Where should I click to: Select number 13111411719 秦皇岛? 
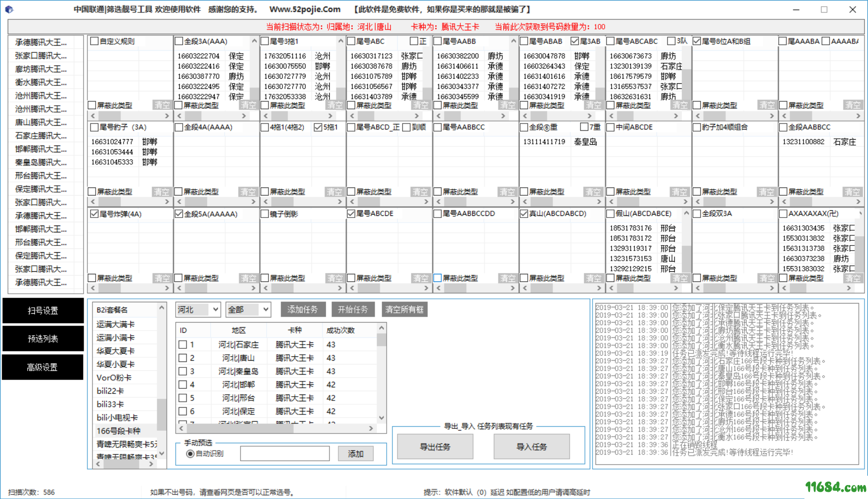[560, 141]
